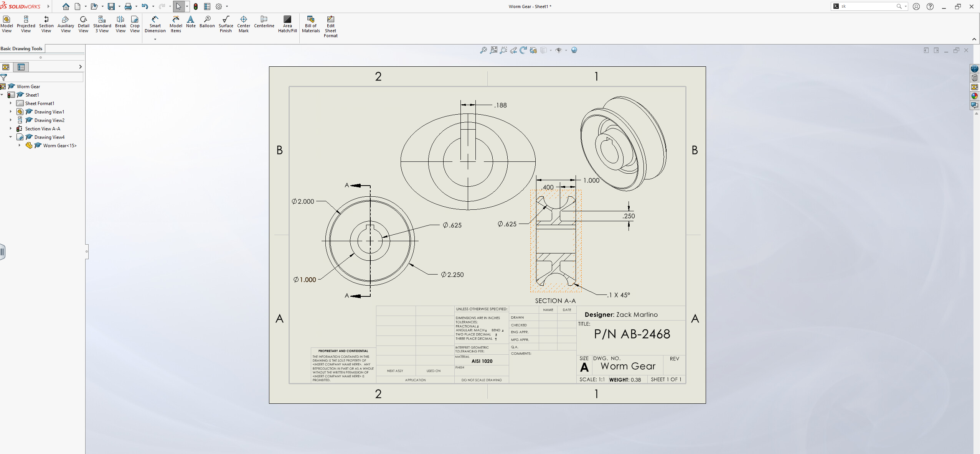Insert a Bill of Materials
This screenshot has height=454, width=980.
311,24
